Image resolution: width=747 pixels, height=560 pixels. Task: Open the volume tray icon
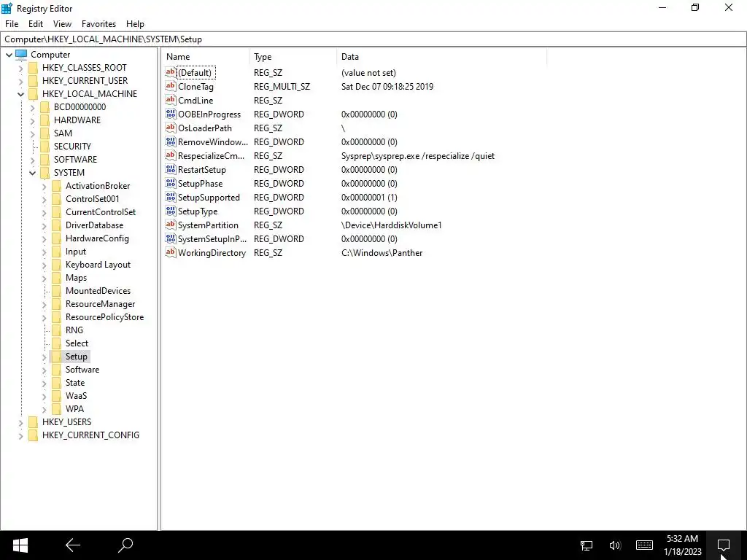(x=615, y=545)
